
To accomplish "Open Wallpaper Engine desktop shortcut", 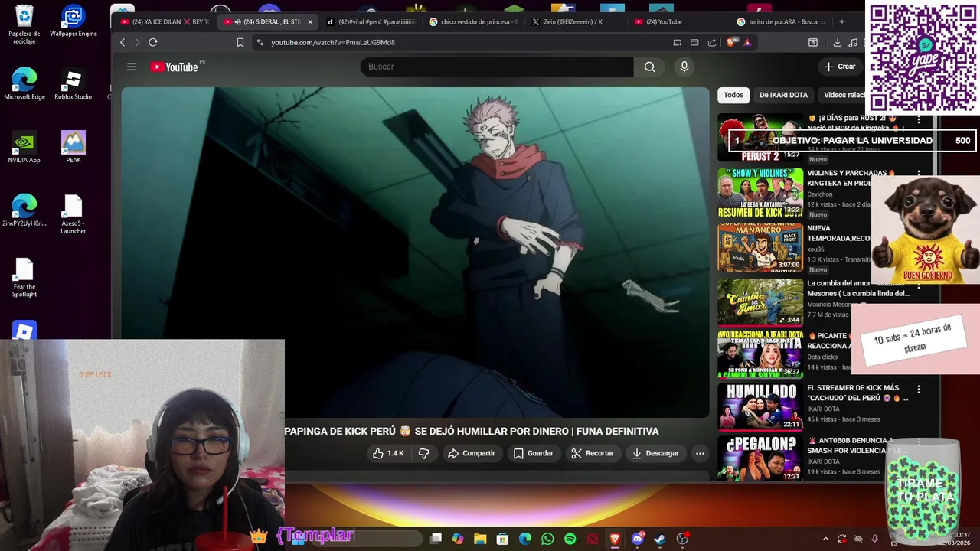I will (x=73, y=21).
